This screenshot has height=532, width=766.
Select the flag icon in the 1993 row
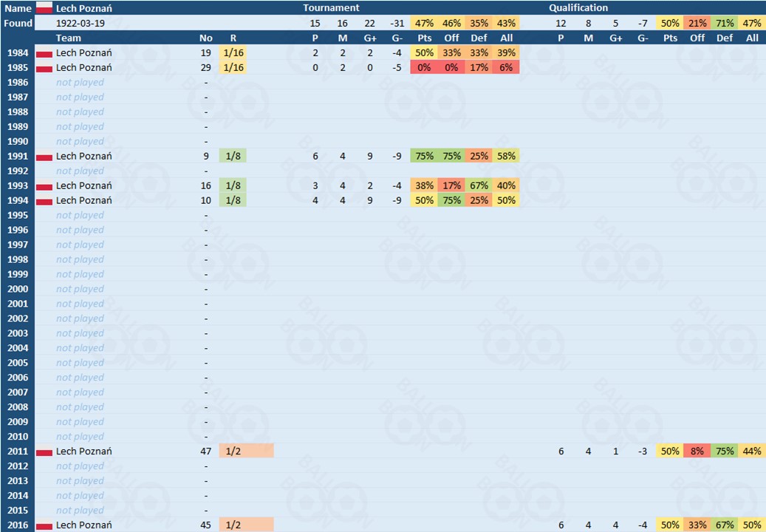tap(44, 186)
